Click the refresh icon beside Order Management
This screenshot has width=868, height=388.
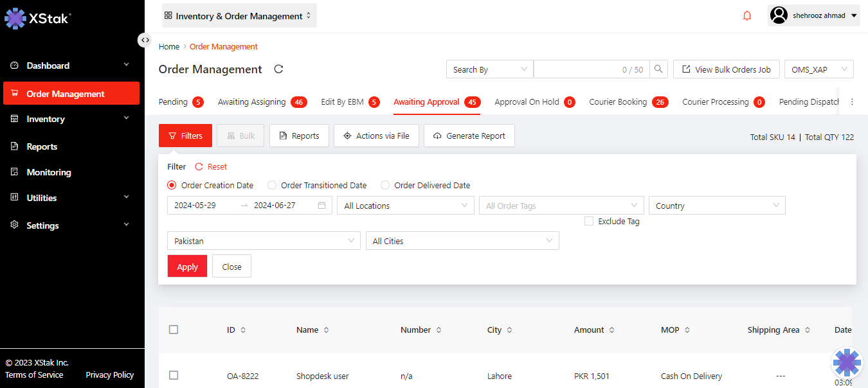click(278, 69)
